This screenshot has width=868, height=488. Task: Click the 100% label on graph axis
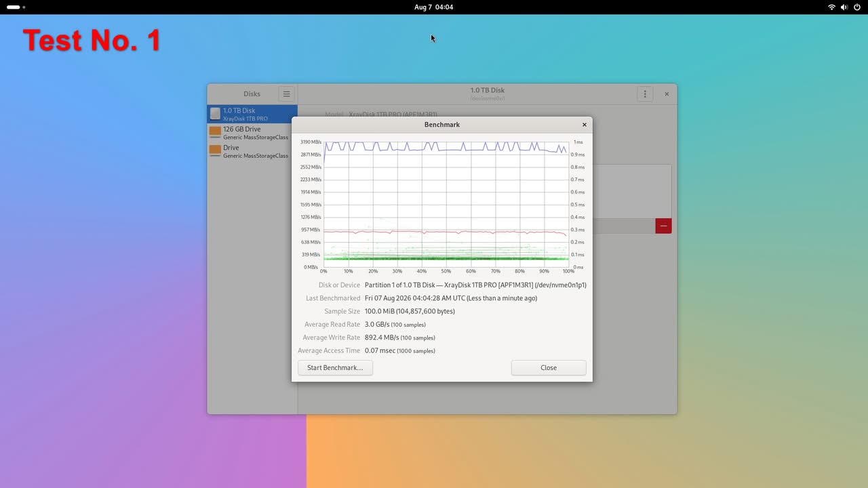(x=568, y=271)
